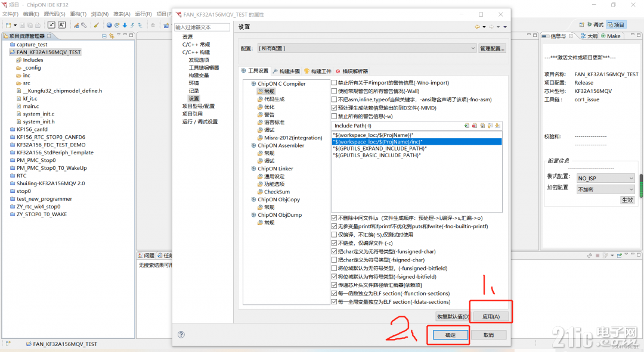Click the 应用(A) apply button
644x352 pixels.
(x=491, y=317)
